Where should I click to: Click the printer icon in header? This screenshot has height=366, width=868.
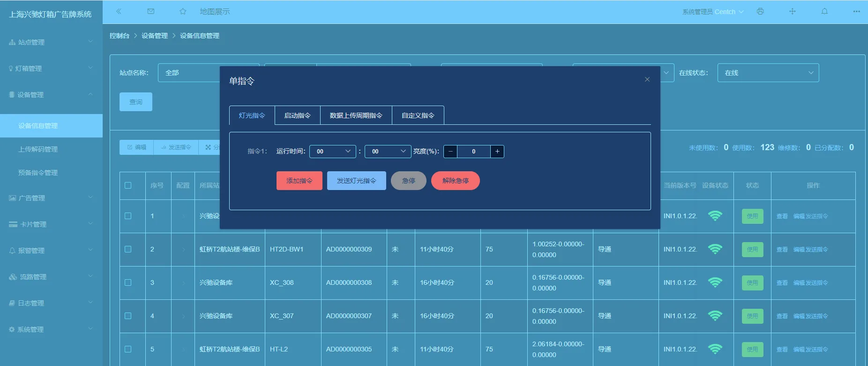760,11
